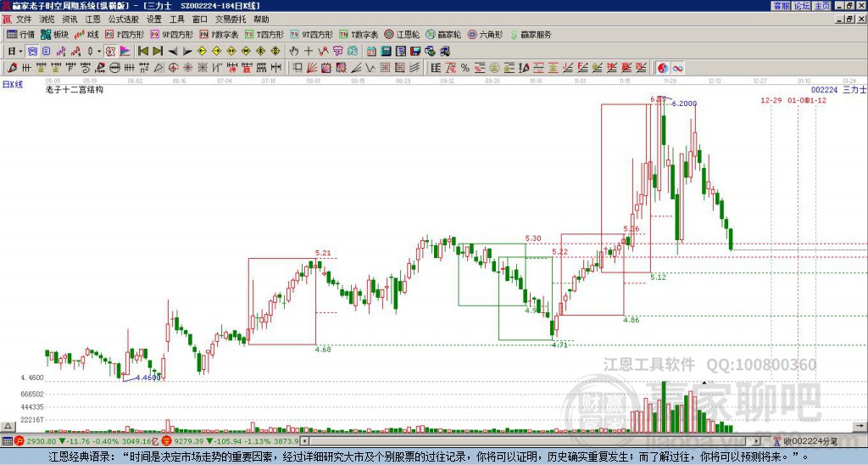Click the save floppy disk icon

tap(415, 52)
